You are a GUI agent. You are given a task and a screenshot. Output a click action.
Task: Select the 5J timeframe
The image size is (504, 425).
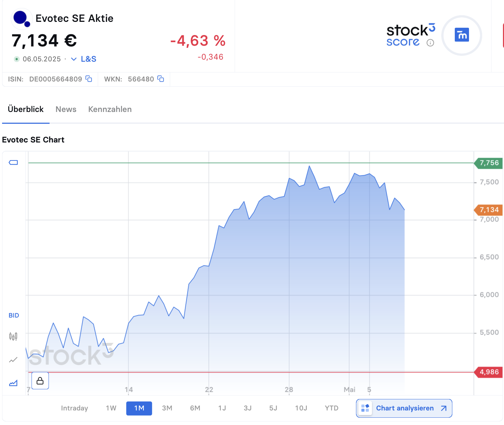[x=273, y=408]
